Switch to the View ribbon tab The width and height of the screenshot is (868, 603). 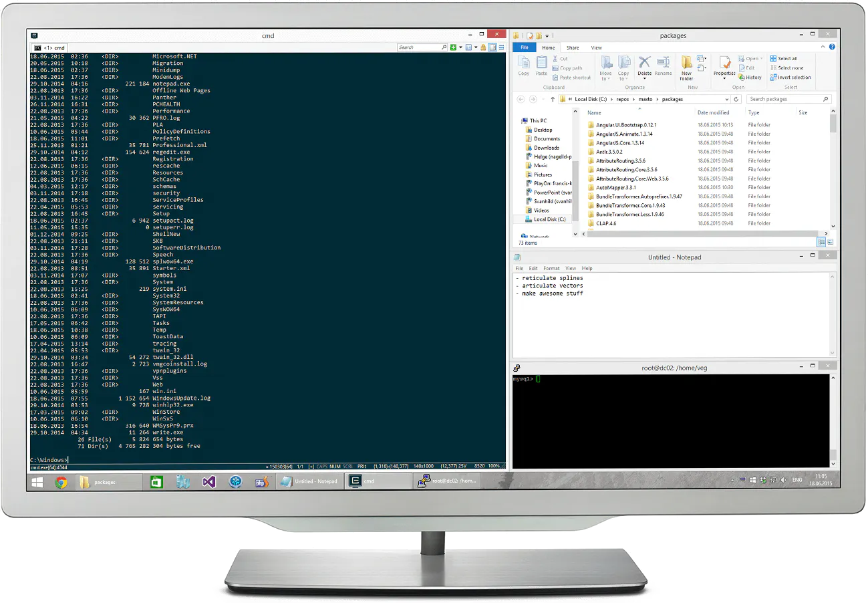pyautogui.click(x=597, y=47)
